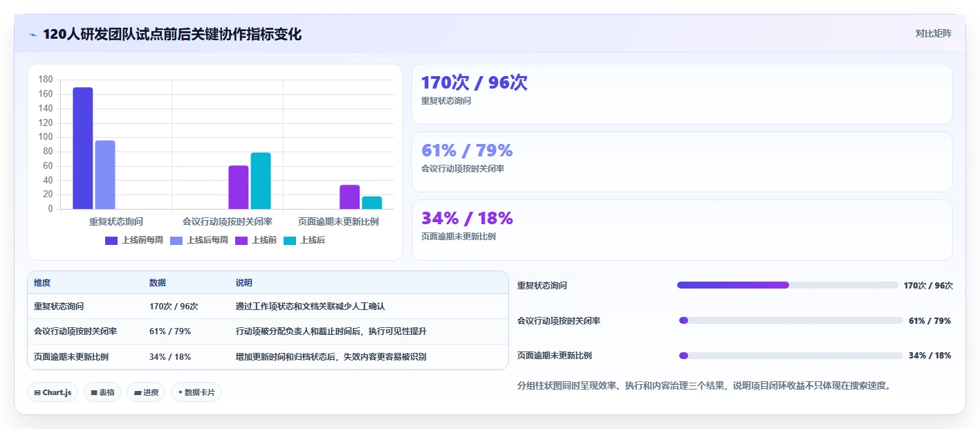Image resolution: width=980 pixels, height=429 pixels.
Task: Click the light blue 96 bar in chart
Action: (x=105, y=174)
